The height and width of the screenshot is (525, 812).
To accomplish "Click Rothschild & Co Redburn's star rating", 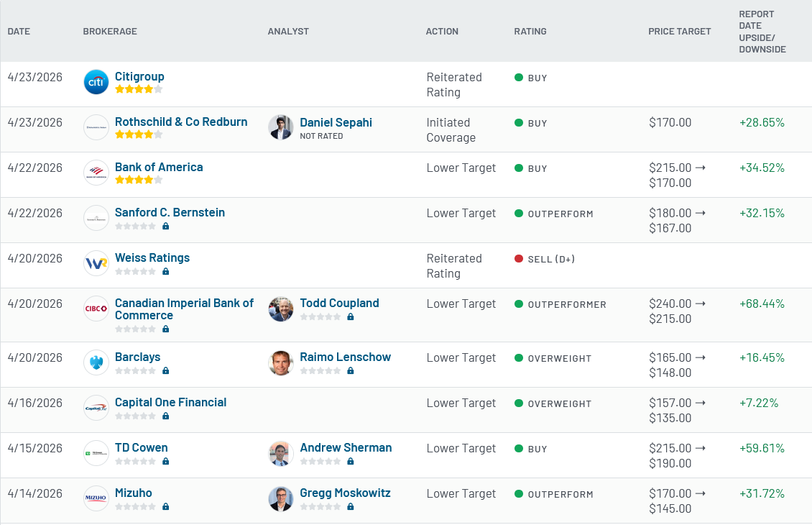I will (139, 134).
